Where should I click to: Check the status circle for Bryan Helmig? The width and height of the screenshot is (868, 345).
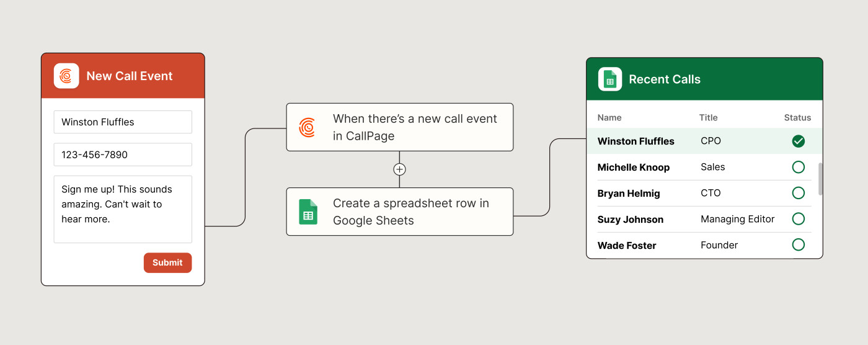(799, 193)
